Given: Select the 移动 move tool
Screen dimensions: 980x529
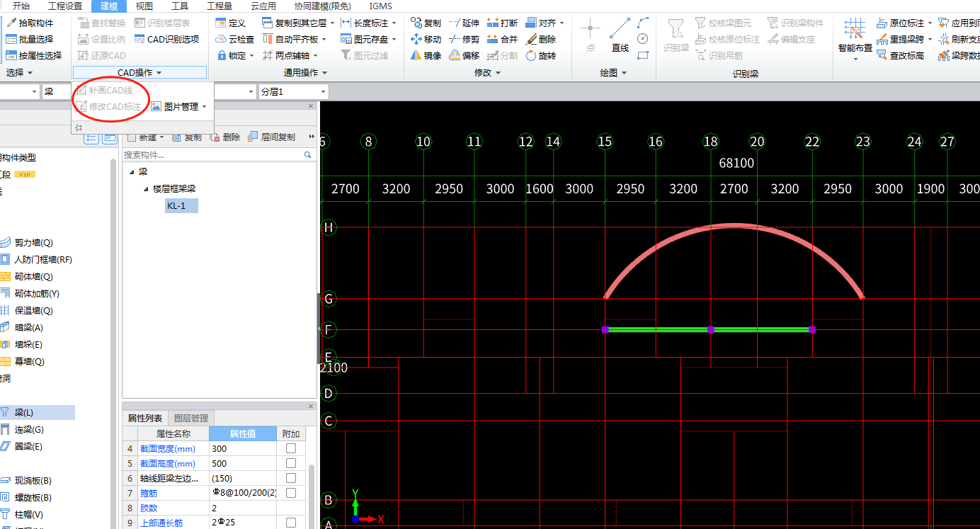Looking at the screenshot, I should coord(426,40).
